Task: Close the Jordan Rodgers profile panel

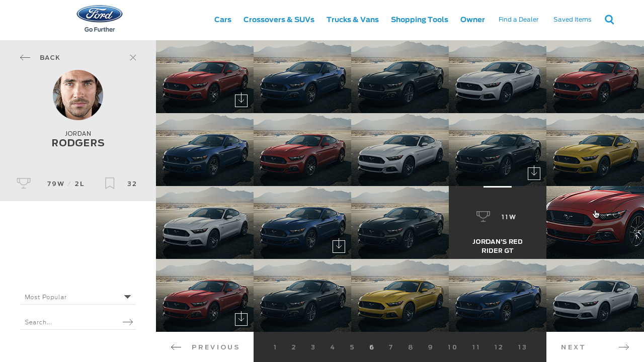Action: [x=133, y=58]
